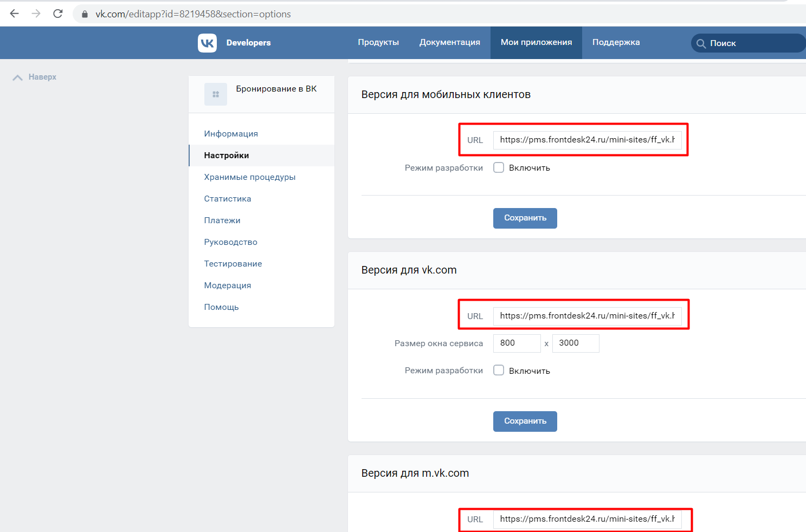Click the Версия для m.vk.com heading

point(415,473)
